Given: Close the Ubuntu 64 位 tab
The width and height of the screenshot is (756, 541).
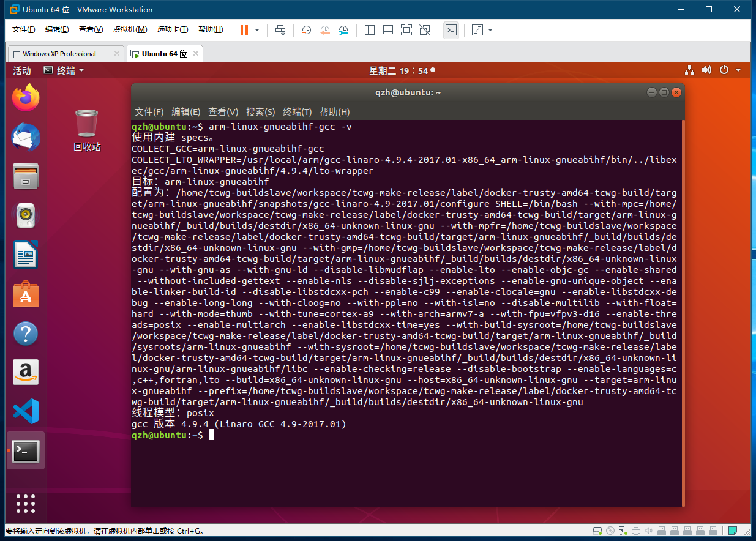Looking at the screenshot, I should 196,53.
